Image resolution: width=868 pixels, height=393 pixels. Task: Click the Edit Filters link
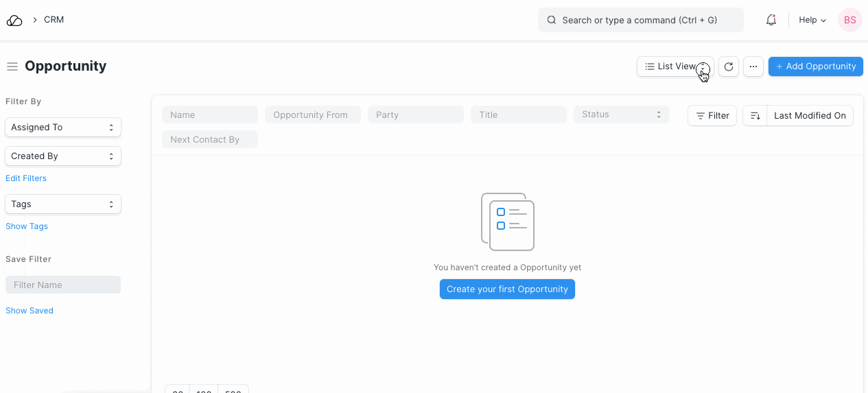[26, 178]
